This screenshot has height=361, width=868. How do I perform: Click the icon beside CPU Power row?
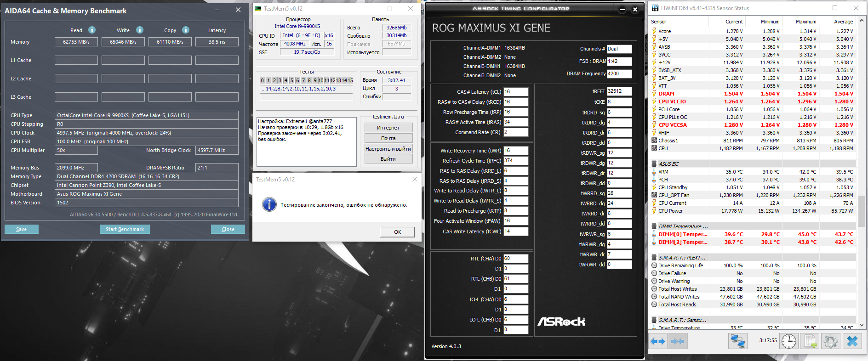tap(654, 210)
